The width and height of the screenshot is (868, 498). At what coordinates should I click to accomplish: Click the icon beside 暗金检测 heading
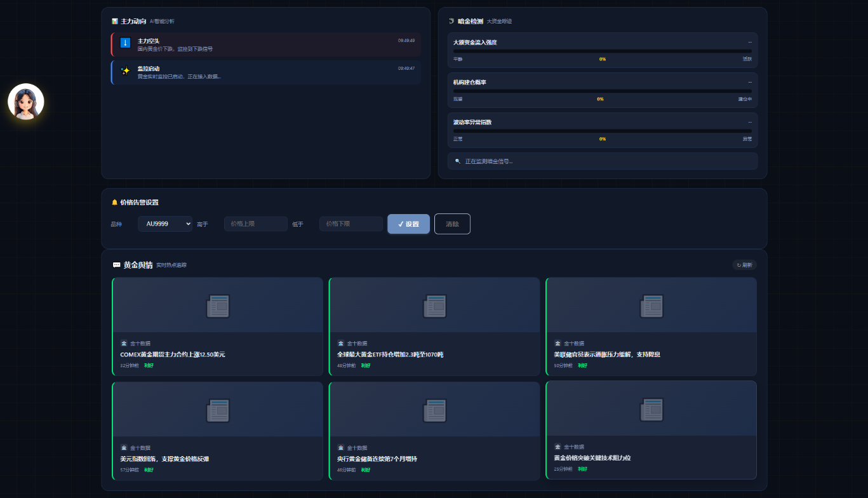tap(451, 21)
